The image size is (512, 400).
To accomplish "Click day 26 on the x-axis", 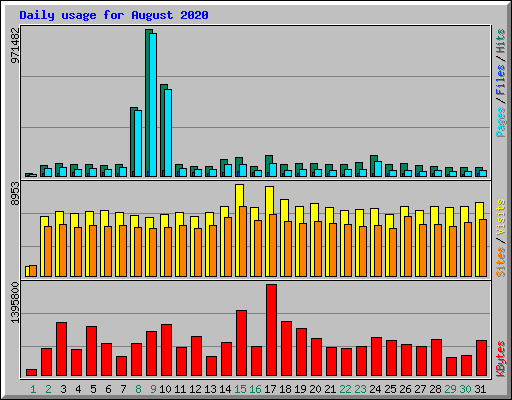I will 405,389.
